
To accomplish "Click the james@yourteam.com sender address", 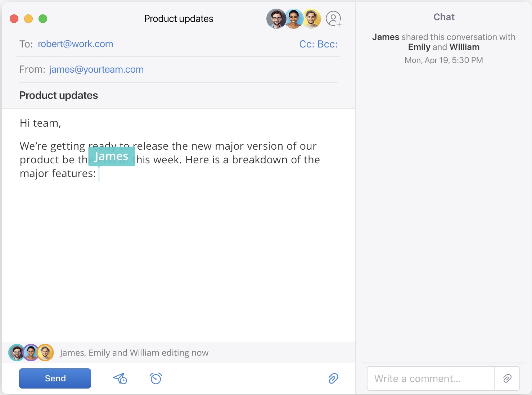I will 96,69.
